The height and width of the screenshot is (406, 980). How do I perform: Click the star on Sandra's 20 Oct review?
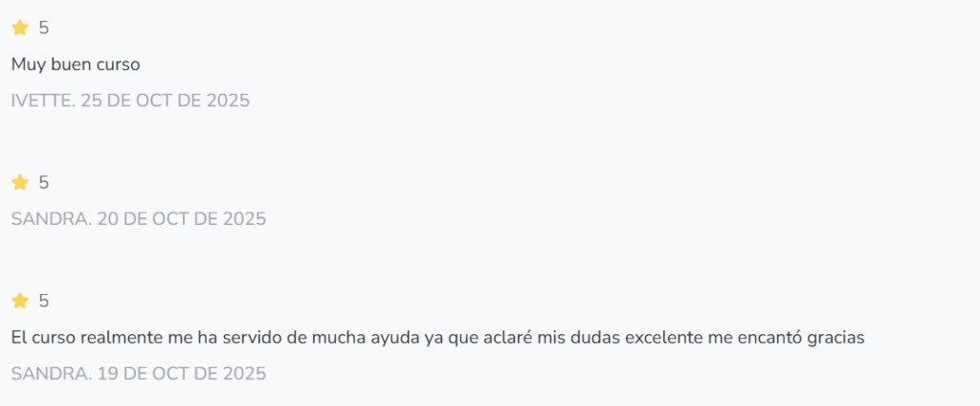pyautogui.click(x=20, y=182)
